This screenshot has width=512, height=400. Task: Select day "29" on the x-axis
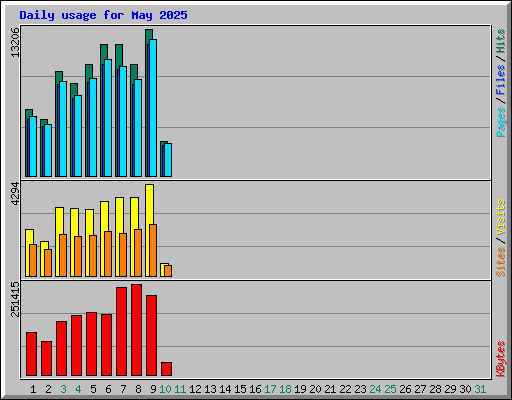(x=450, y=389)
